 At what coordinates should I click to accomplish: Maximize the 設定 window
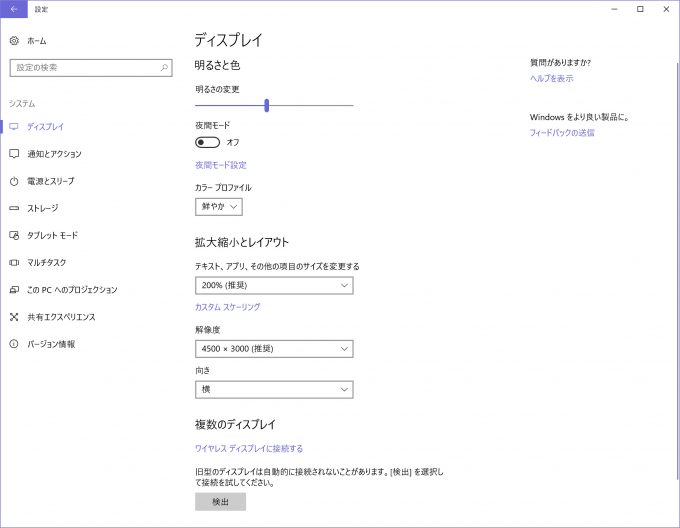pyautogui.click(x=640, y=9)
